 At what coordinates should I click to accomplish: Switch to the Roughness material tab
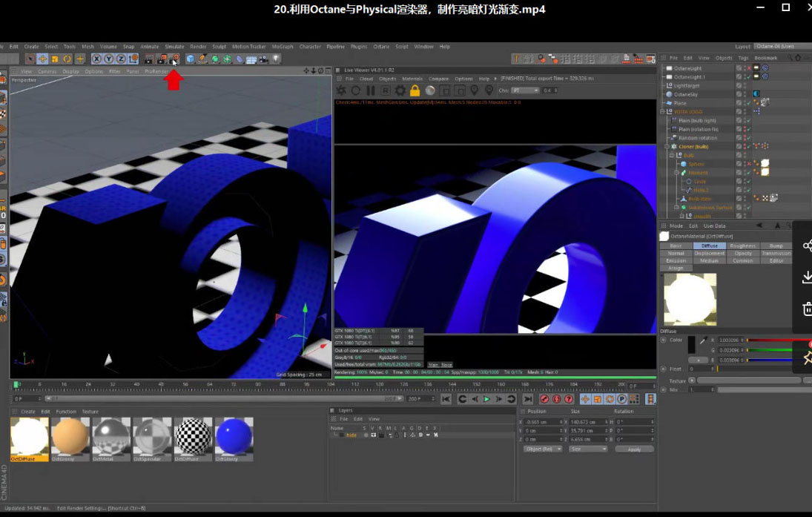[x=742, y=246]
